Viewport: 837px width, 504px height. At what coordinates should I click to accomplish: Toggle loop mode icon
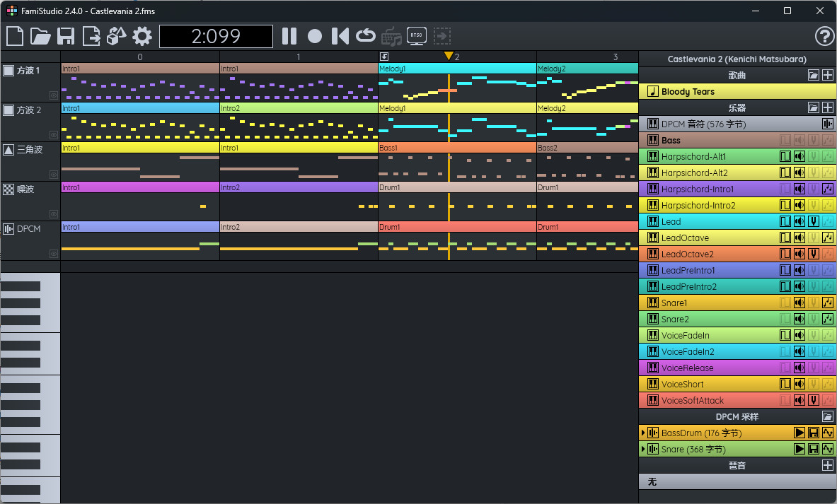click(366, 36)
